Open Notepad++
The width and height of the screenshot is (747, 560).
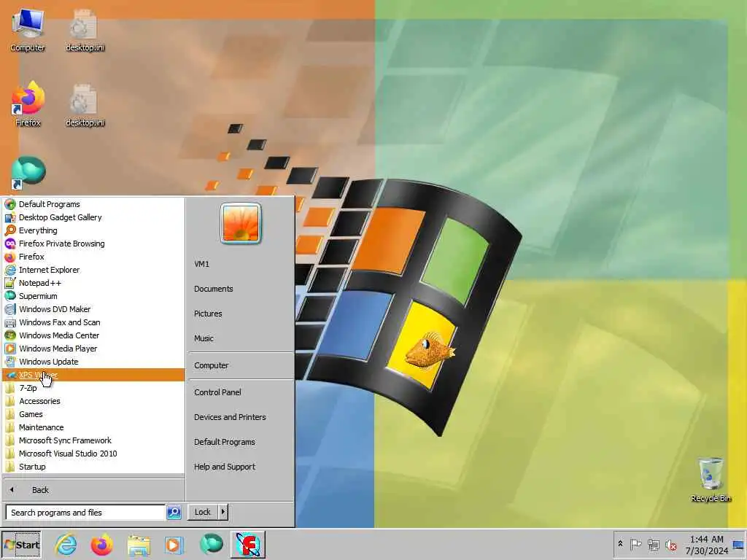93,283
